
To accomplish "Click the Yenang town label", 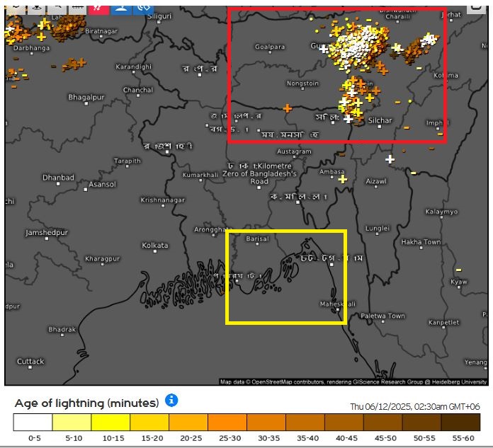I will click(x=476, y=362).
